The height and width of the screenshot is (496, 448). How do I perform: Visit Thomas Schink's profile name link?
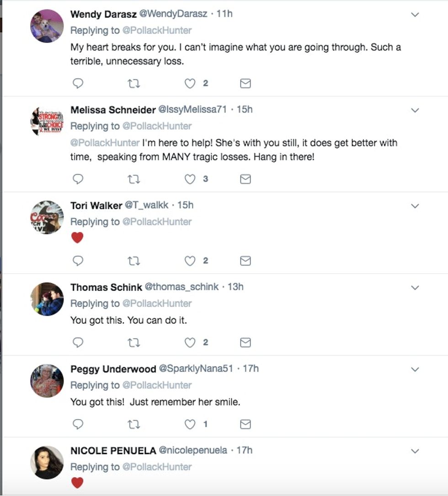[x=106, y=287]
